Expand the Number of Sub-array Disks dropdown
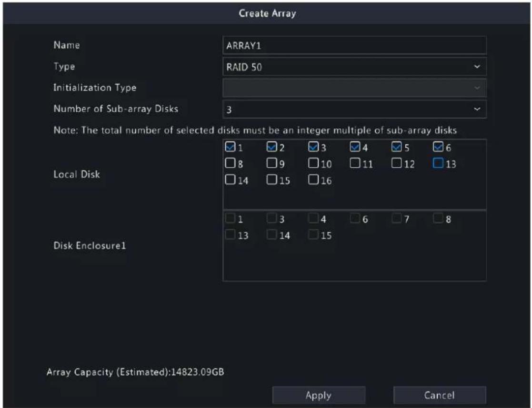 pos(354,109)
